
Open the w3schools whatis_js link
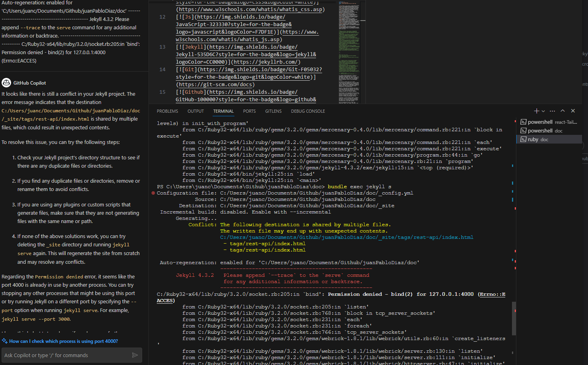pos(247,36)
